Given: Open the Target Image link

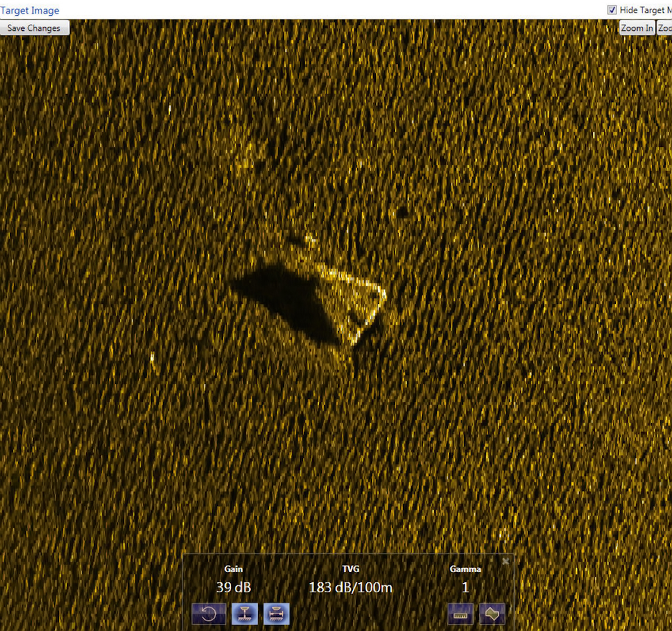Looking at the screenshot, I should pos(30,10).
